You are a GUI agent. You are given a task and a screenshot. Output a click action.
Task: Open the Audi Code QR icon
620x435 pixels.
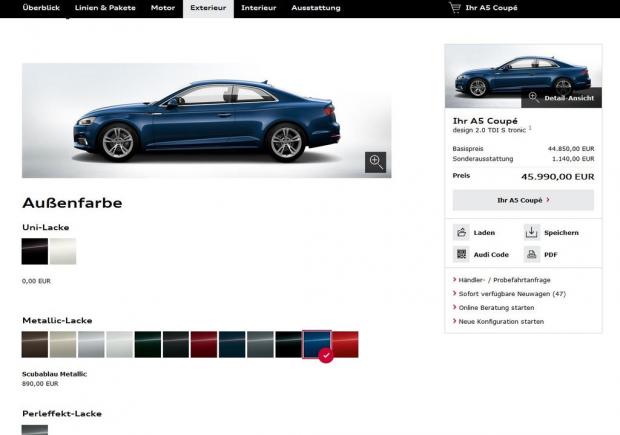(x=462, y=254)
